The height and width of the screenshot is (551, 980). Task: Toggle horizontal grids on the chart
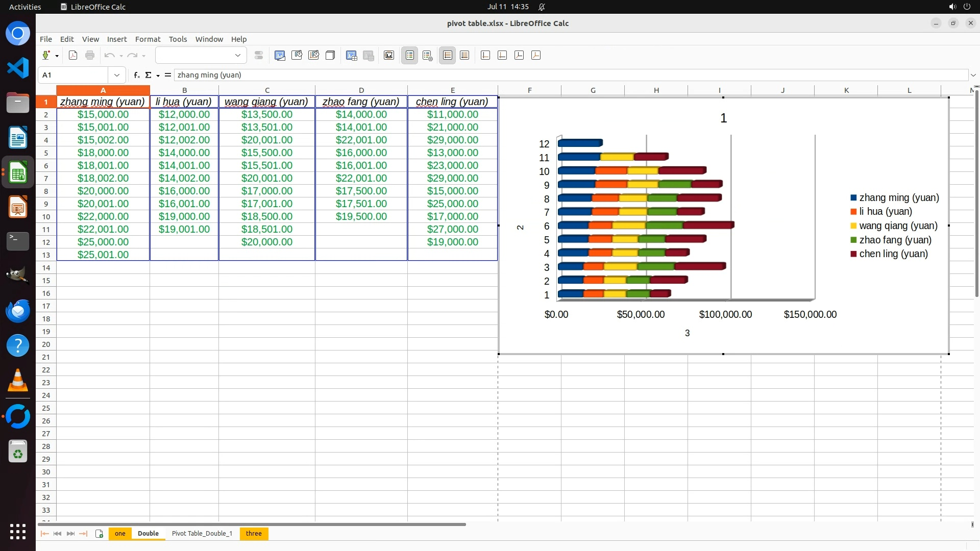[448, 56]
